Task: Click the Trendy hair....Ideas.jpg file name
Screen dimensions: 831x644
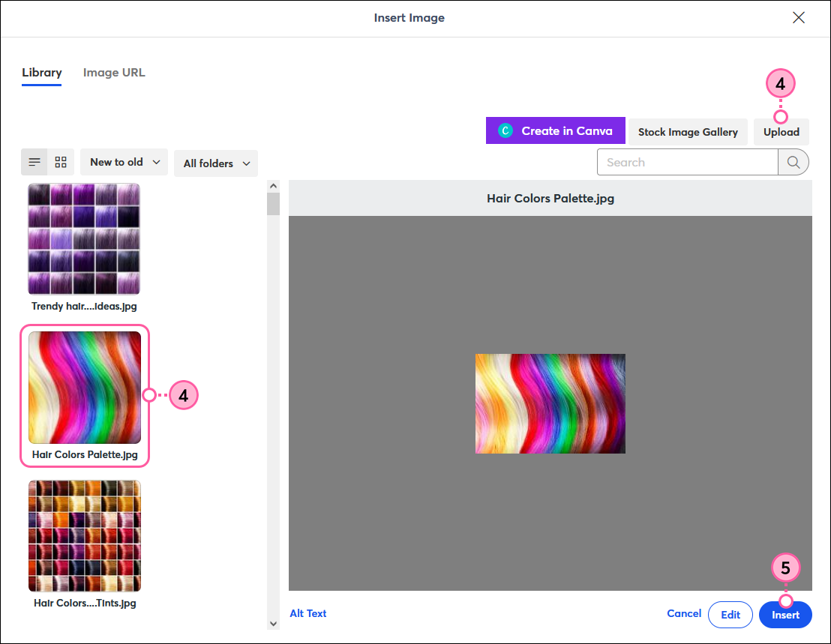Action: (84, 306)
